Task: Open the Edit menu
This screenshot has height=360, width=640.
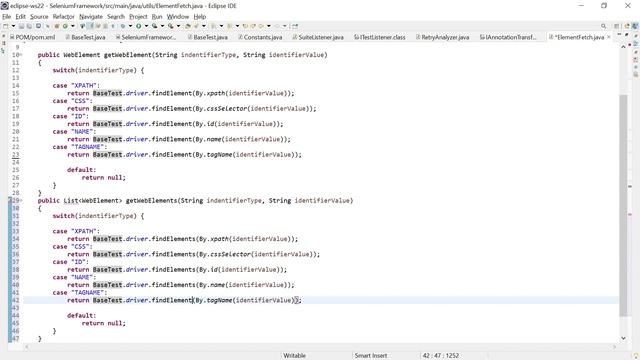Action: (x=20, y=17)
